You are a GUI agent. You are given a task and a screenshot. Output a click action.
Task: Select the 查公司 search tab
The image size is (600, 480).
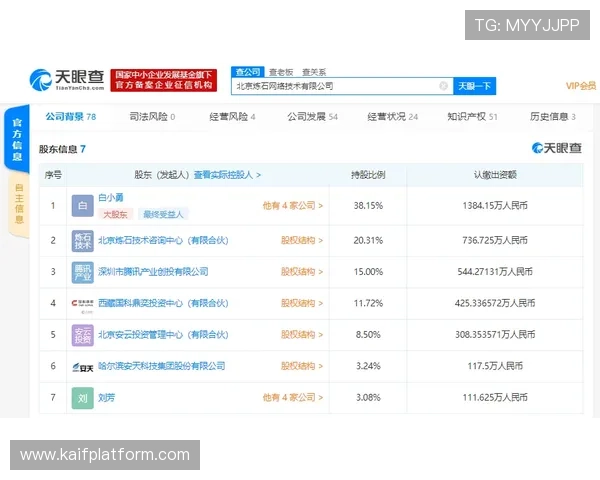coord(248,72)
